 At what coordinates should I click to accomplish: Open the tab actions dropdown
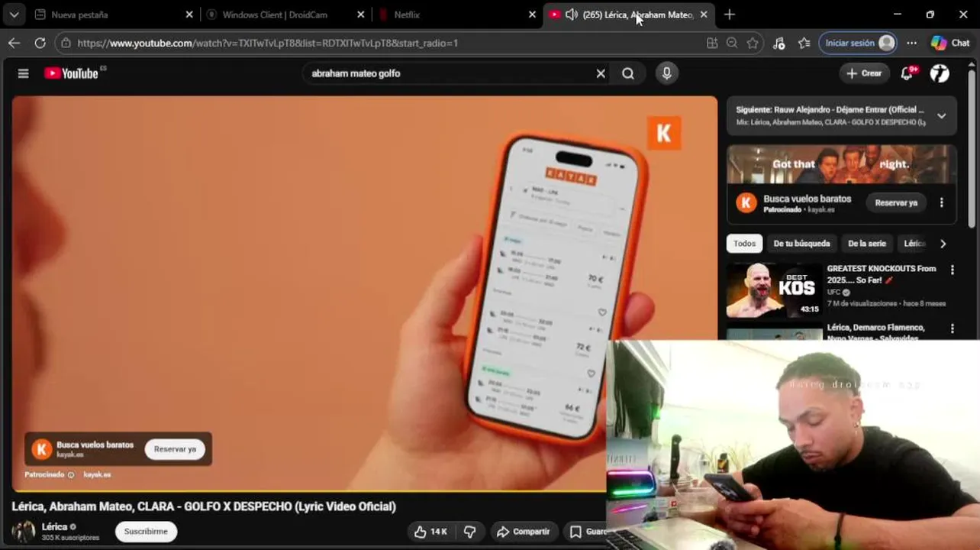(14, 15)
